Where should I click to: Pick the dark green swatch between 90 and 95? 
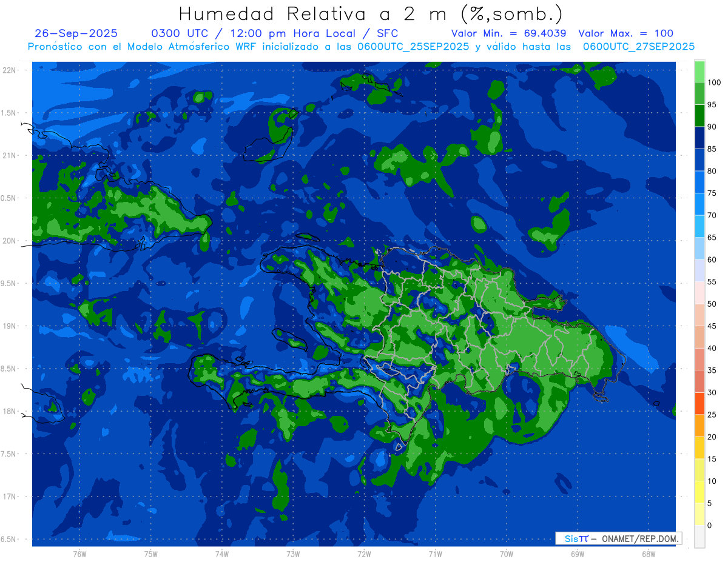699,115
